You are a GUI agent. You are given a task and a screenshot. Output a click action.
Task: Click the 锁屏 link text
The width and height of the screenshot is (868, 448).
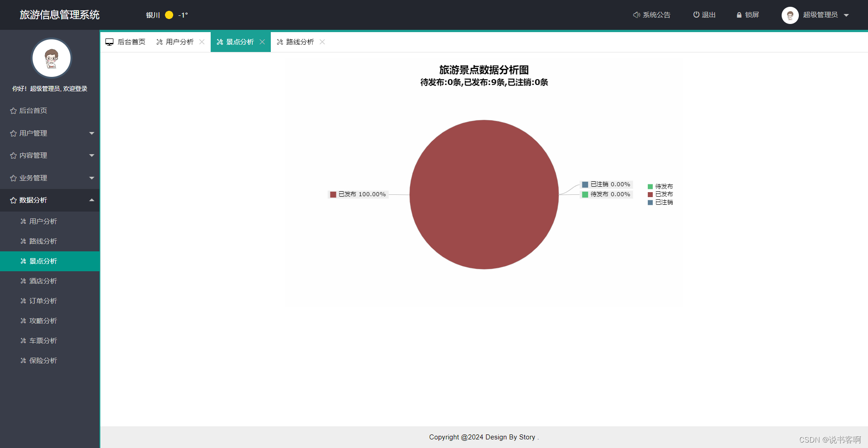(x=752, y=15)
